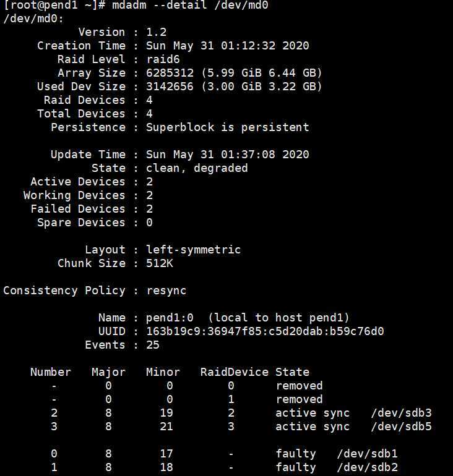Click the Events count 25
Viewport: 453px width, 476px height.
coord(152,345)
